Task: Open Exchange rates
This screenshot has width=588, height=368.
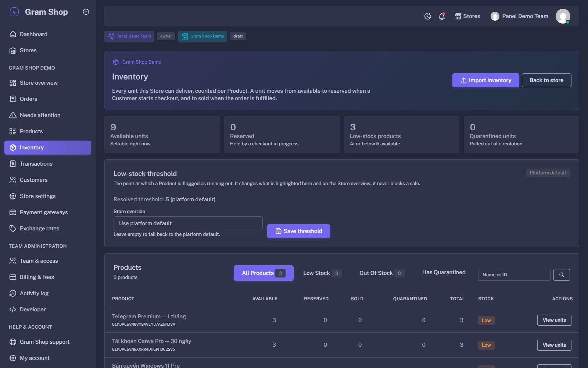Action: (x=48, y=229)
